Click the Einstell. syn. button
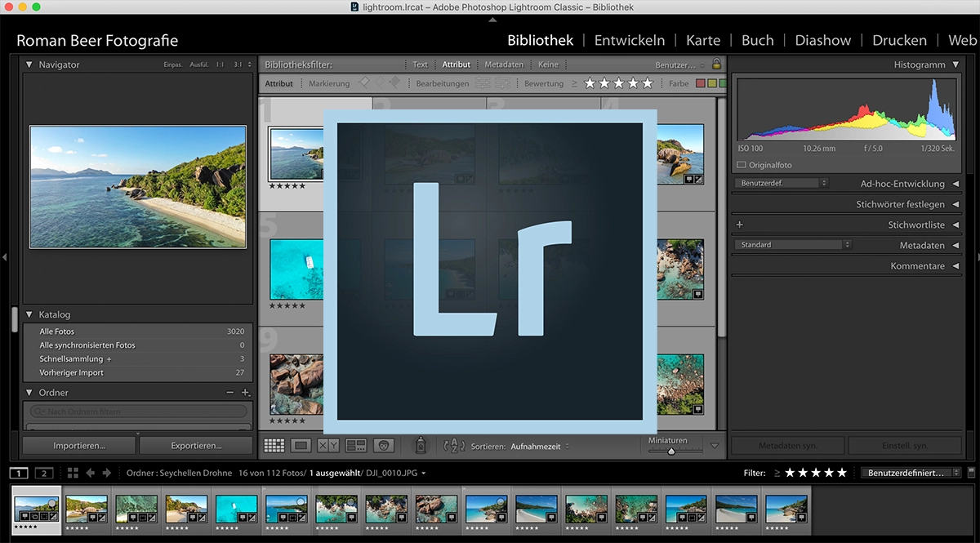Screen dimensions: 980x543 905,446
